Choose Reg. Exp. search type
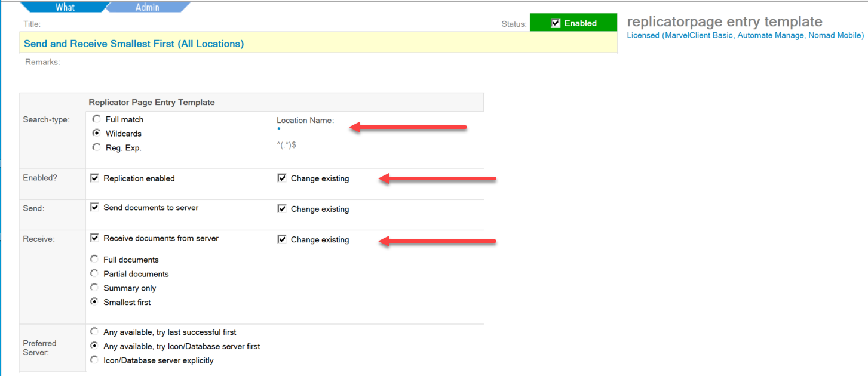Image resolution: width=868 pixels, height=376 pixels. pos(96,148)
